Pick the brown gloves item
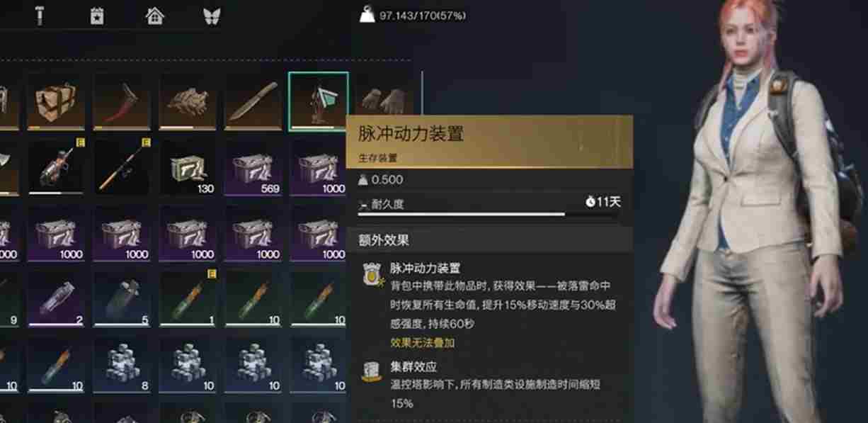This screenshot has height=423, width=868. (x=188, y=101)
